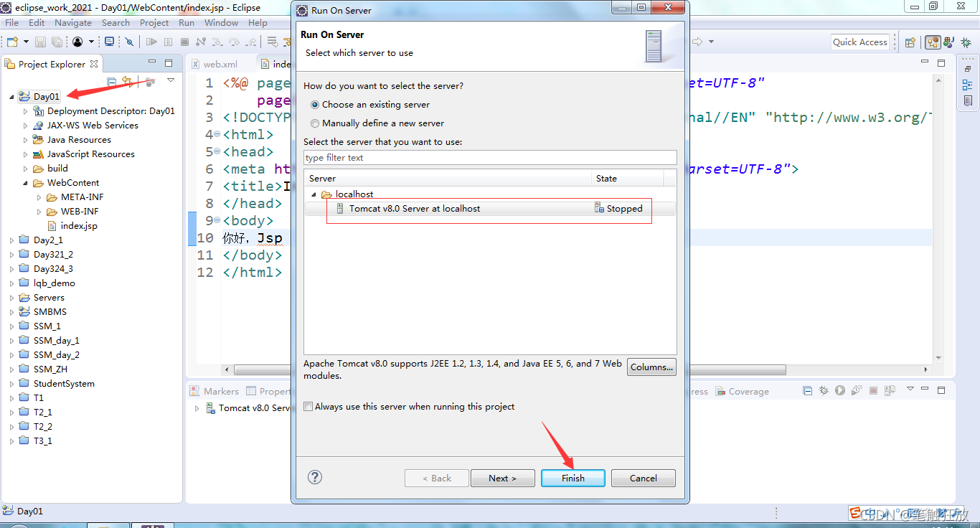Open the Outline view icon in right trim
This screenshot has height=528, width=980.
pyautogui.click(x=968, y=85)
